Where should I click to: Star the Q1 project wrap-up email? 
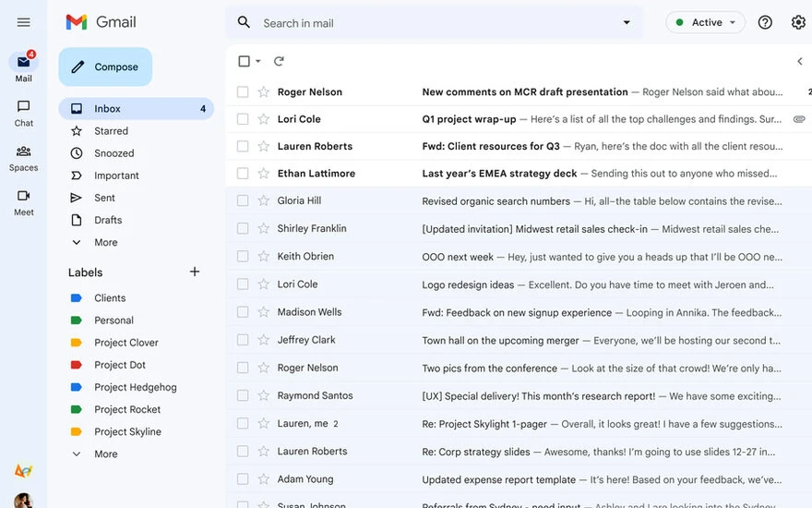[264, 119]
